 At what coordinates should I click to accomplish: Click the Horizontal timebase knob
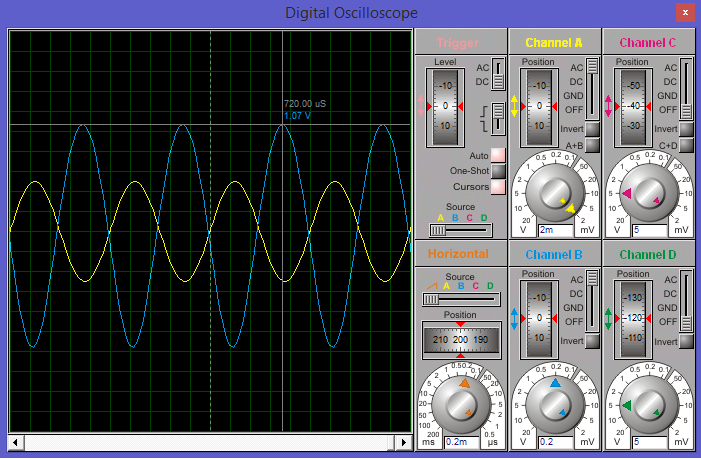pyautogui.click(x=460, y=405)
